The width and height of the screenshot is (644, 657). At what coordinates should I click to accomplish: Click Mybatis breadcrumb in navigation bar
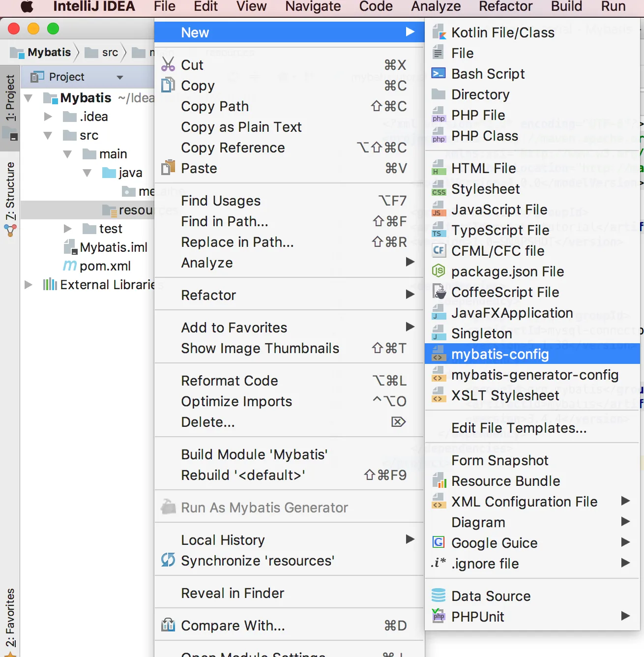coord(49,53)
